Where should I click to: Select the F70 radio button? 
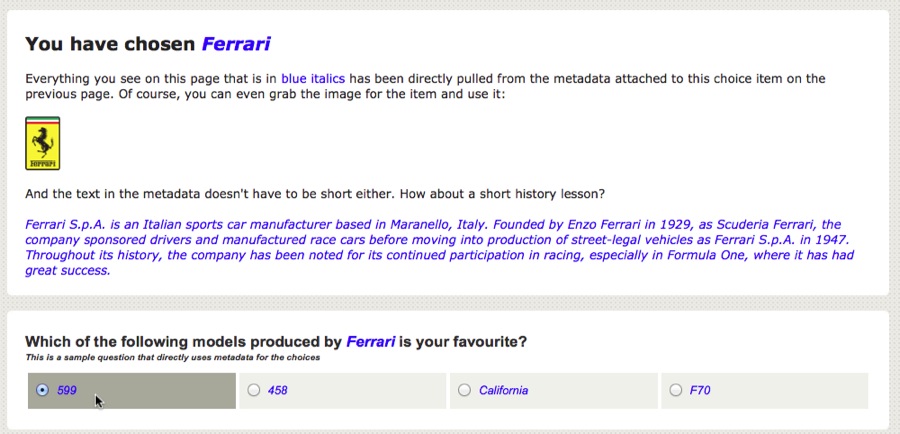(x=676, y=391)
